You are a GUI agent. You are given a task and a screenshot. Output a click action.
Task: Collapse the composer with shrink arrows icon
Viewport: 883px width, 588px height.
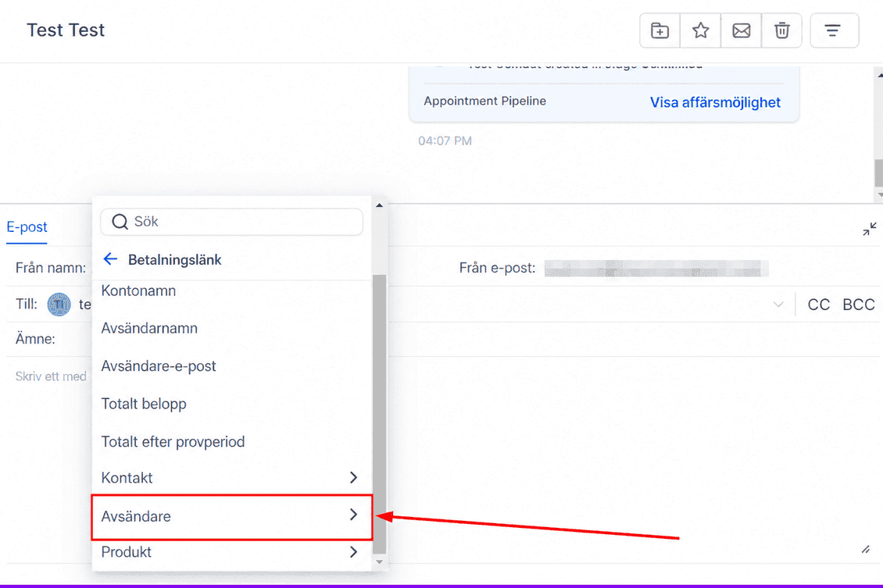coord(870,229)
